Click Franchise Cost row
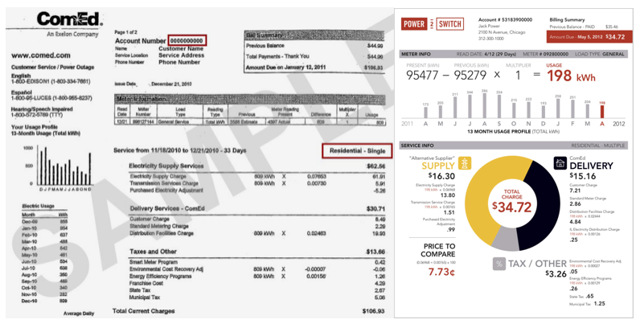 click(x=257, y=283)
